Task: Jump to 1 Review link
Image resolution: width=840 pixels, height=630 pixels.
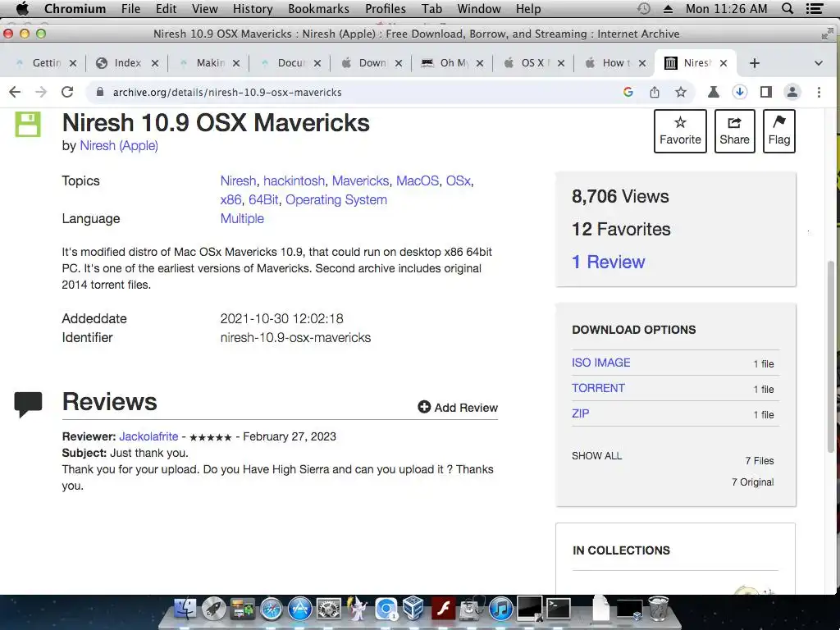Action: pyautogui.click(x=608, y=262)
